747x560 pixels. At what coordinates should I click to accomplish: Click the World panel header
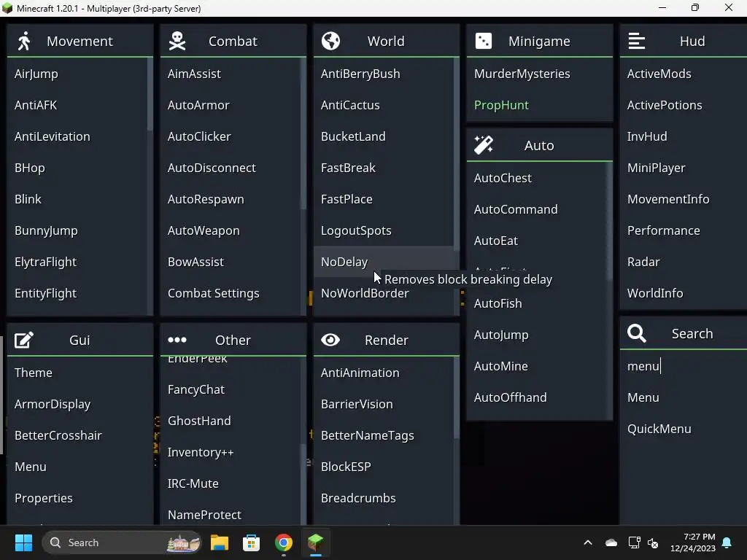pyautogui.click(x=387, y=41)
